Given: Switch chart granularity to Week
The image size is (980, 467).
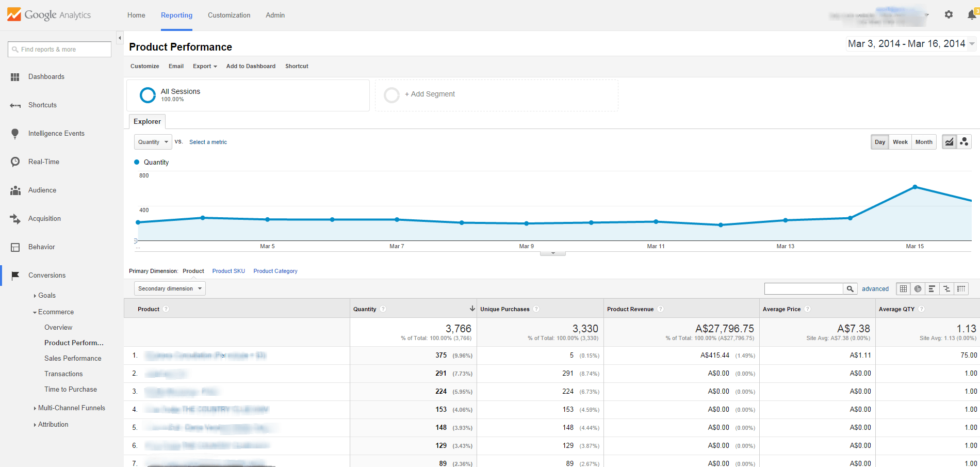Looking at the screenshot, I should 900,141.
